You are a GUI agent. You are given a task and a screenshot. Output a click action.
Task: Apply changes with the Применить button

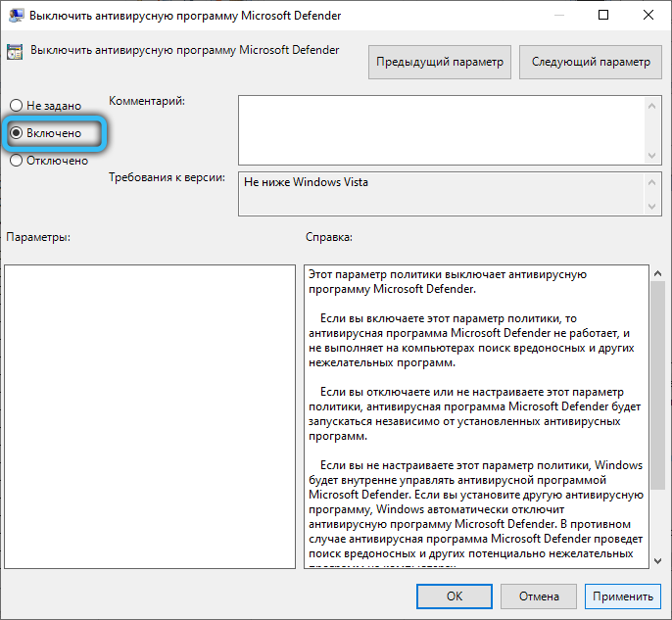(622, 596)
